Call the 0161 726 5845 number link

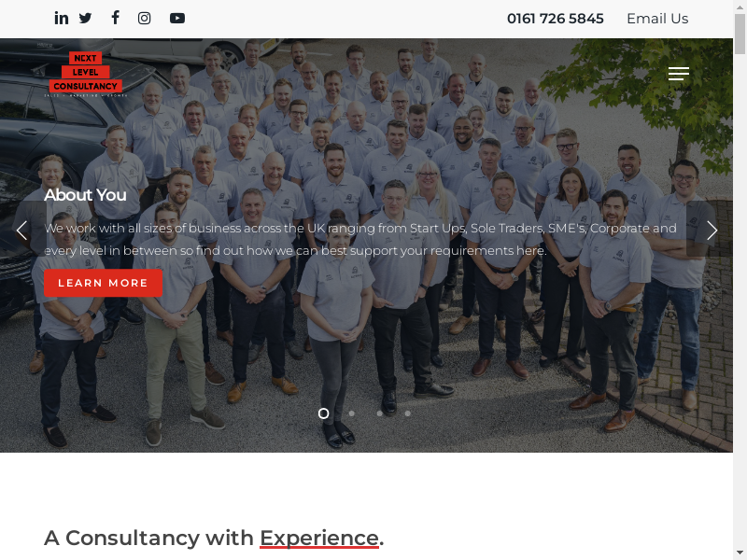point(555,19)
